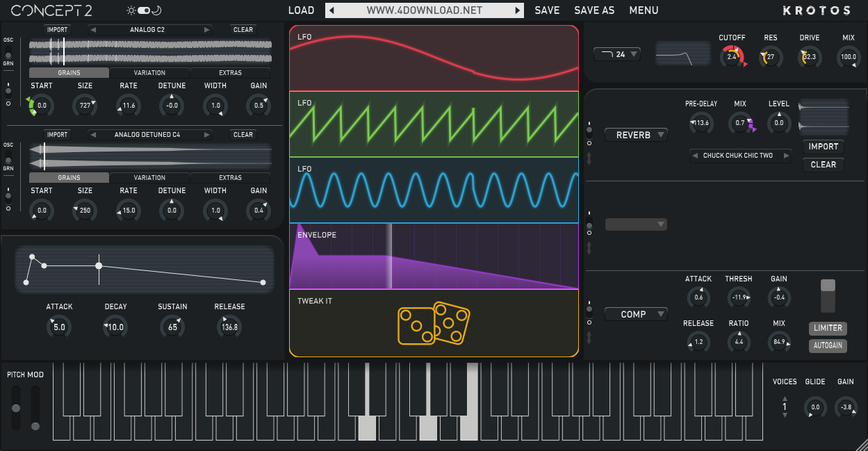Enable the Autogain button
Viewport: 868px width, 451px height.
[828, 345]
